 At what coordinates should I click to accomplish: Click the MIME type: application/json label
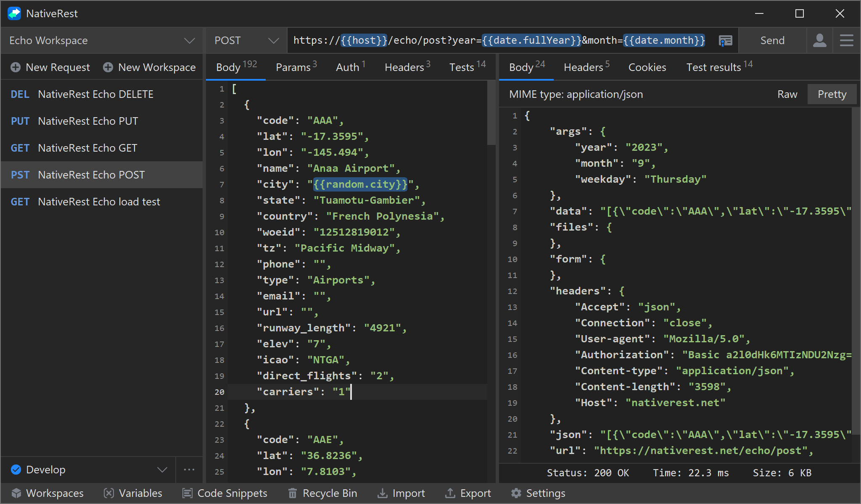click(576, 94)
